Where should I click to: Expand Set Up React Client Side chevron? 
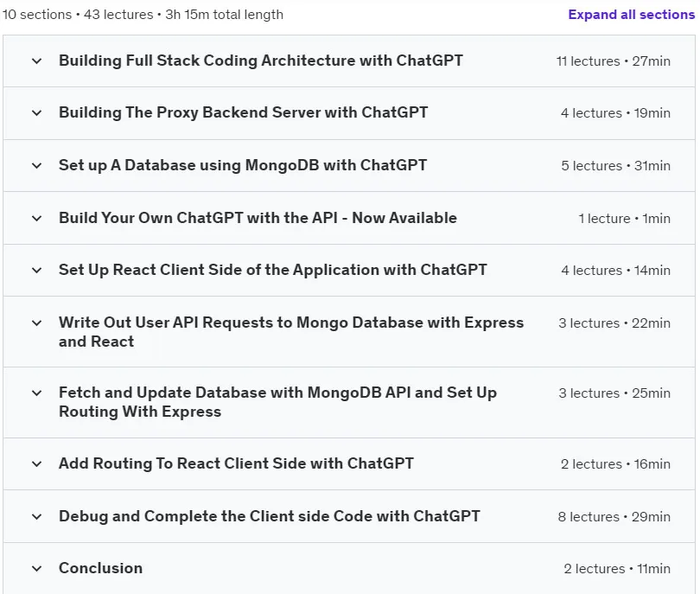point(37,271)
